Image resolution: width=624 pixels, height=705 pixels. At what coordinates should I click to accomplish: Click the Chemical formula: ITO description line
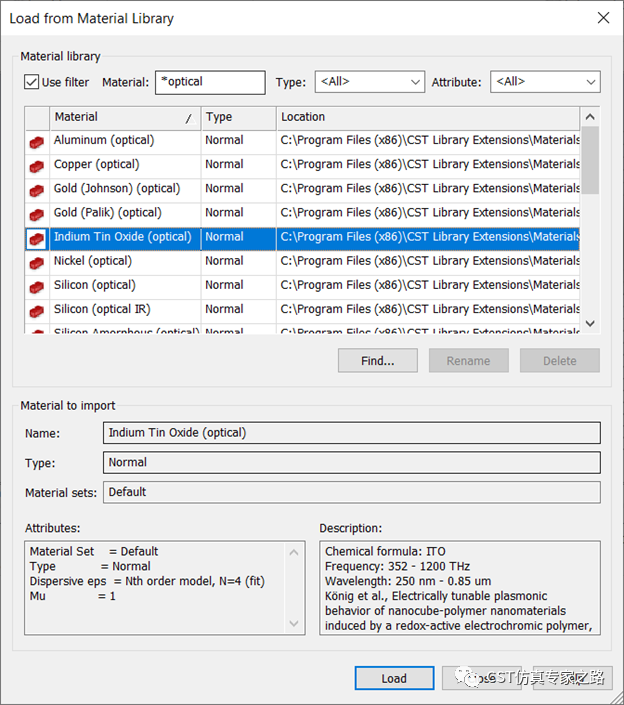pyautogui.click(x=385, y=552)
